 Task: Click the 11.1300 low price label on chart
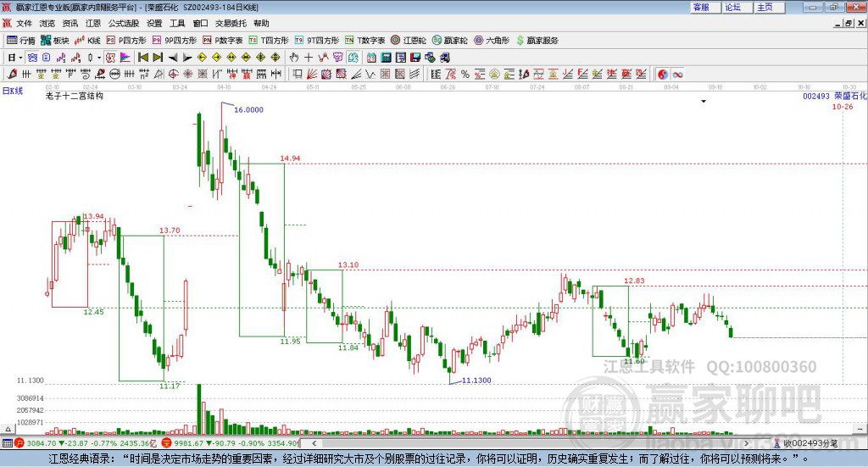[476, 381]
